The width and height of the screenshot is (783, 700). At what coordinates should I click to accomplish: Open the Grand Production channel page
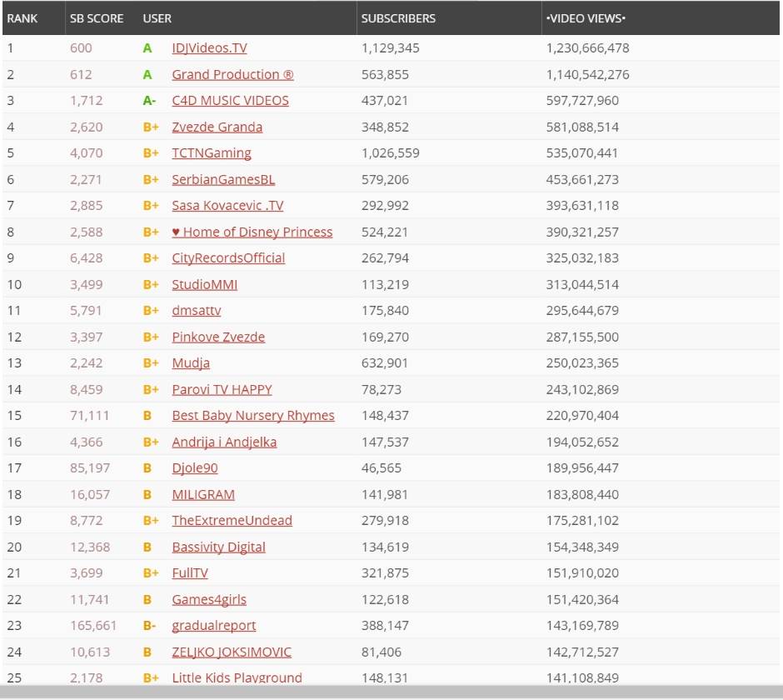pyautogui.click(x=232, y=74)
